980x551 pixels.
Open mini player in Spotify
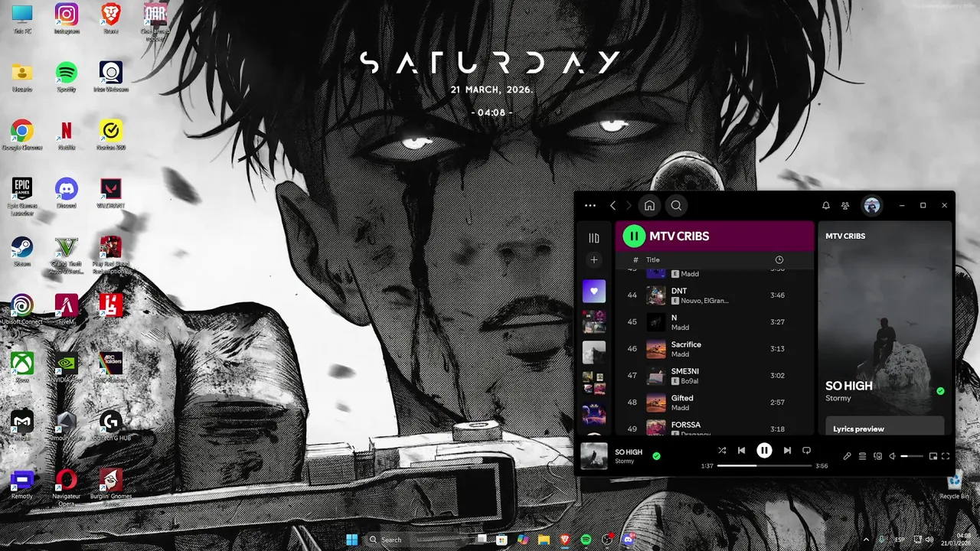[933, 456]
